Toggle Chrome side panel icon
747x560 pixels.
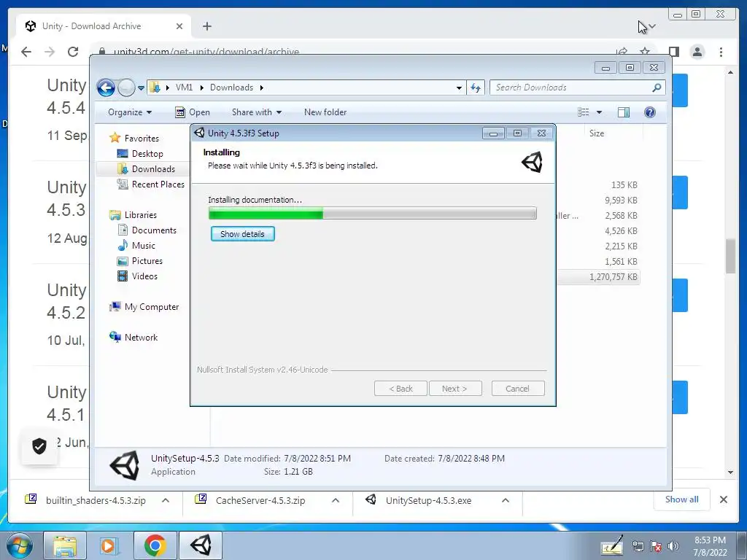(x=673, y=52)
